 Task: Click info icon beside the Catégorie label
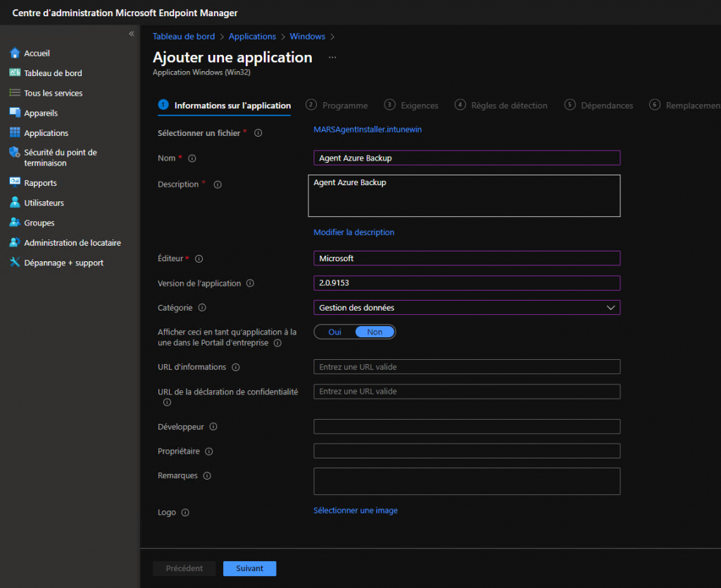pos(202,308)
